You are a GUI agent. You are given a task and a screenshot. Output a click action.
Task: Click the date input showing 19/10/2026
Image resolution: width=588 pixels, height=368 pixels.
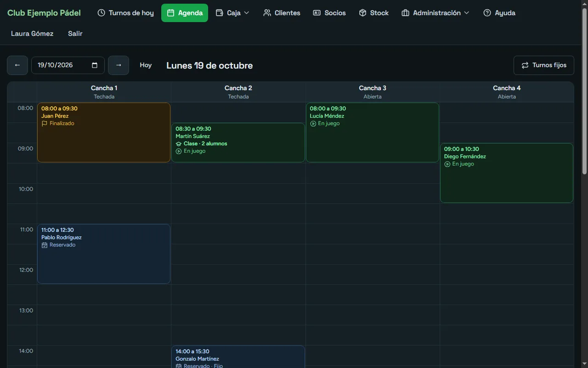click(68, 65)
